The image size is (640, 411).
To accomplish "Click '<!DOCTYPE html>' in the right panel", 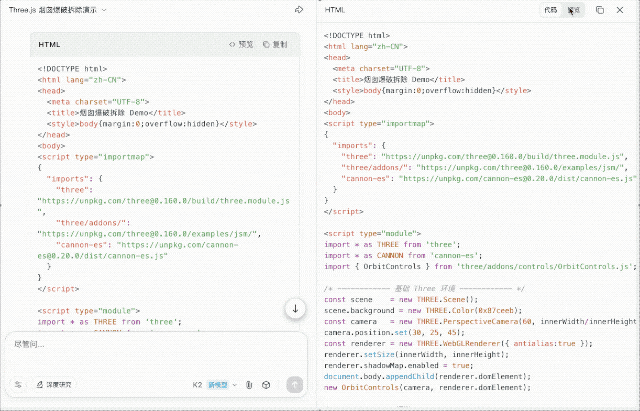I will pos(357,36).
